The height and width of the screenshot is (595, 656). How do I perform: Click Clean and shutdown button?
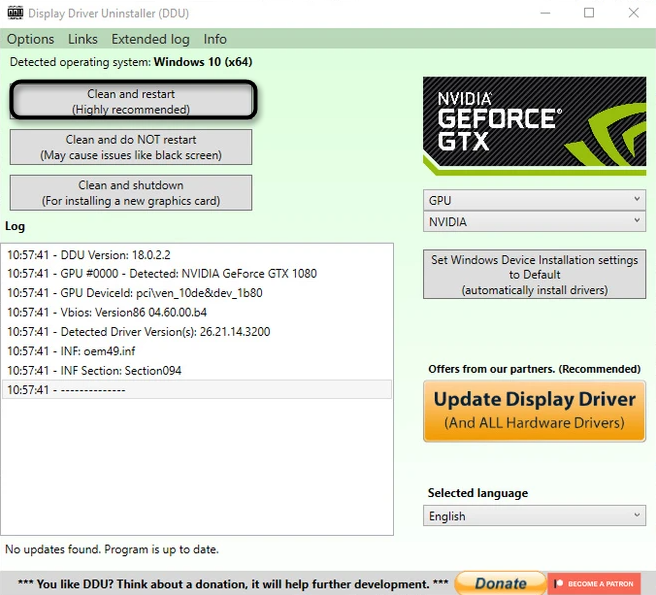coord(131,192)
